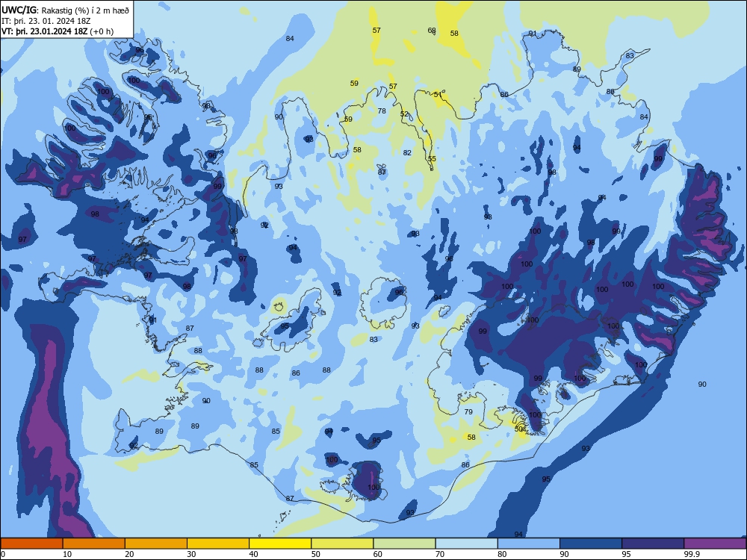Click the 78 value in the north
Screen dimensions: 747x560
[x=382, y=111]
